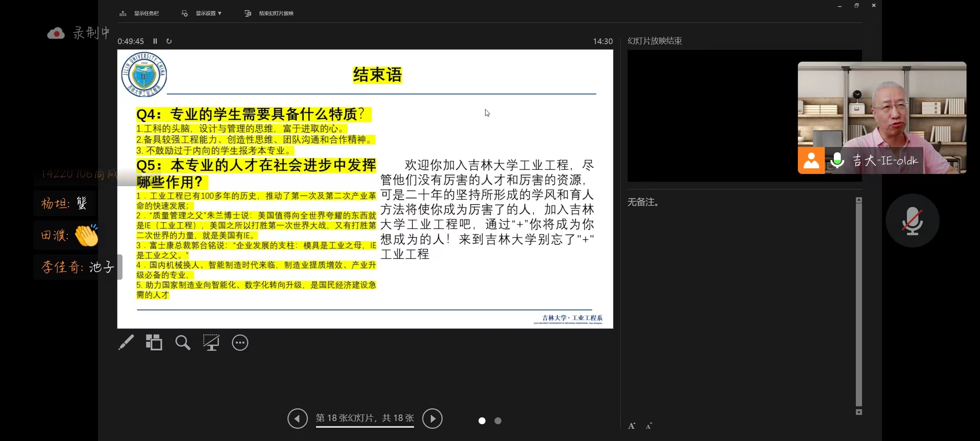980x441 pixels.
Task: Restart the presentation timer
Action: 169,41
